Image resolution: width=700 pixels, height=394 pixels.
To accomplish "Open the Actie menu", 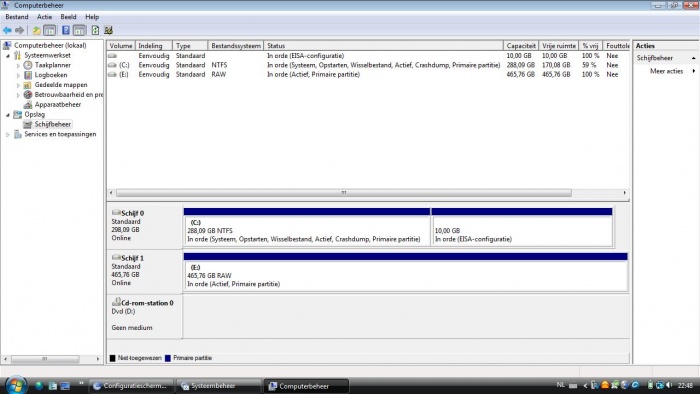I will click(x=44, y=17).
